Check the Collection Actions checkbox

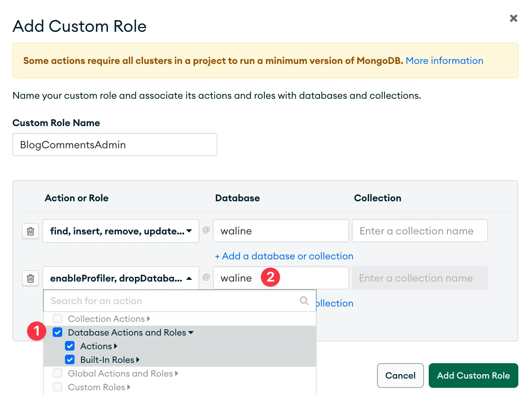[57, 319]
